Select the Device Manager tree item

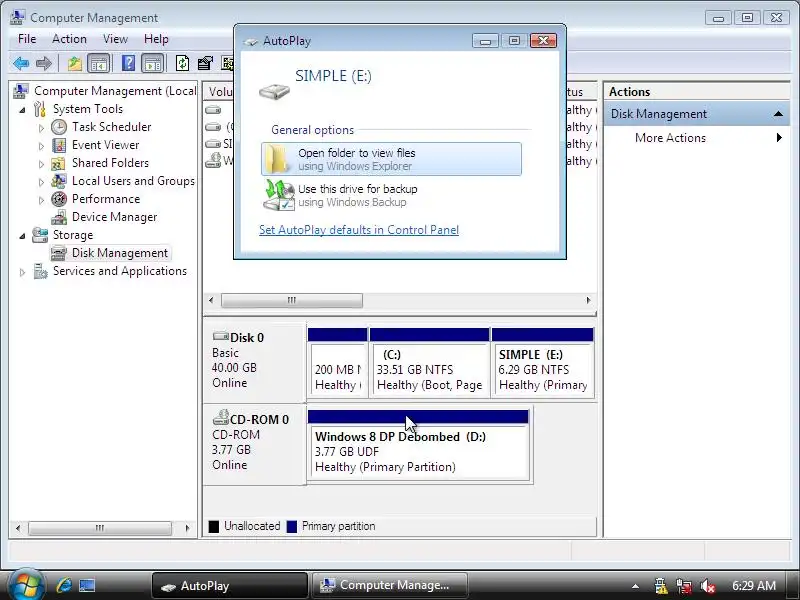(114, 217)
